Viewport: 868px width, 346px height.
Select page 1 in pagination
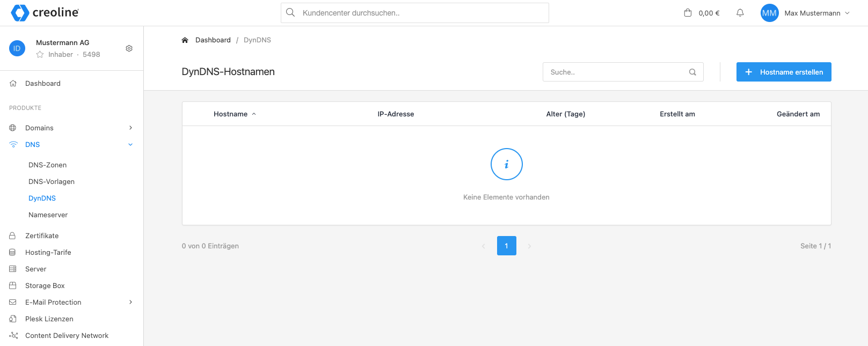506,246
